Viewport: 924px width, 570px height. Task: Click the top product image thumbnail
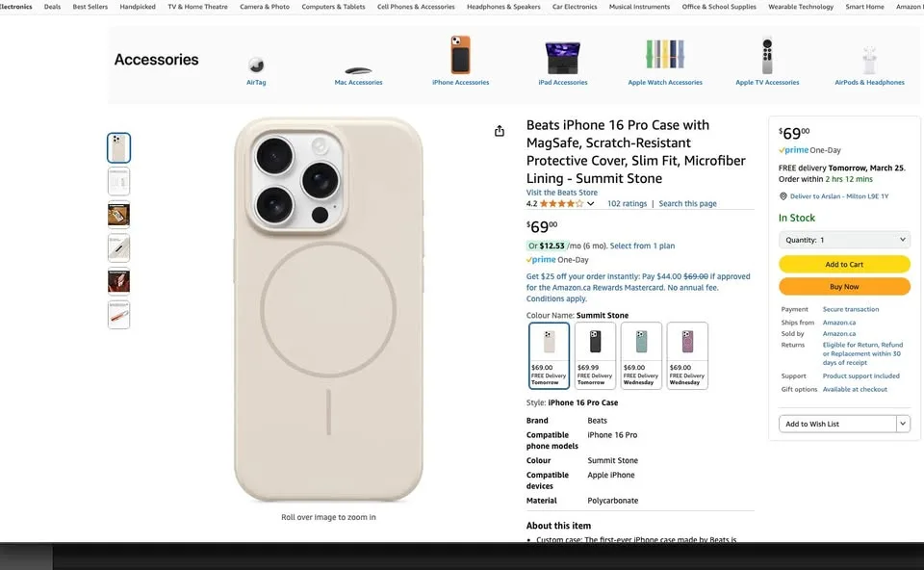(x=118, y=146)
